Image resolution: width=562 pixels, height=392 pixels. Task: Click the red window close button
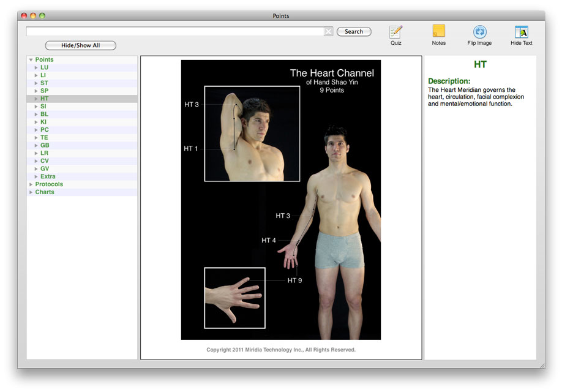pyautogui.click(x=24, y=16)
